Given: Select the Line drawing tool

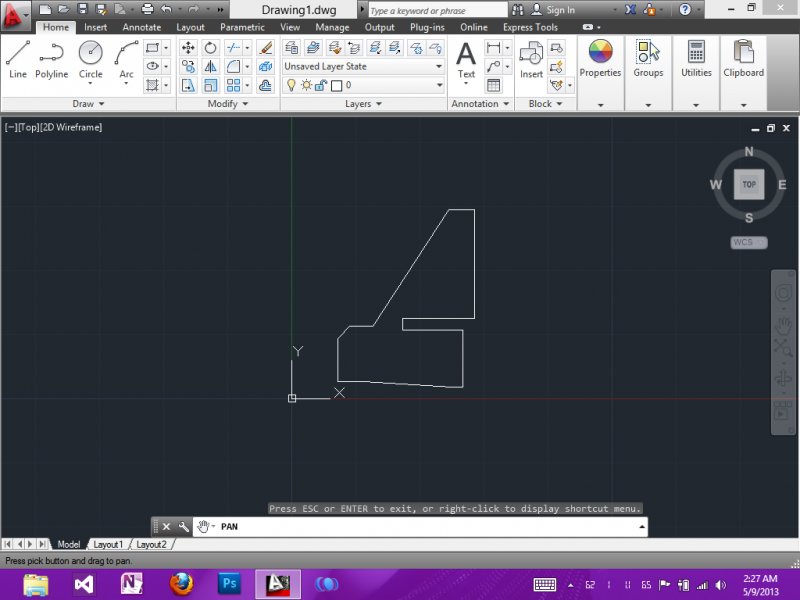Looking at the screenshot, I should click(17, 60).
